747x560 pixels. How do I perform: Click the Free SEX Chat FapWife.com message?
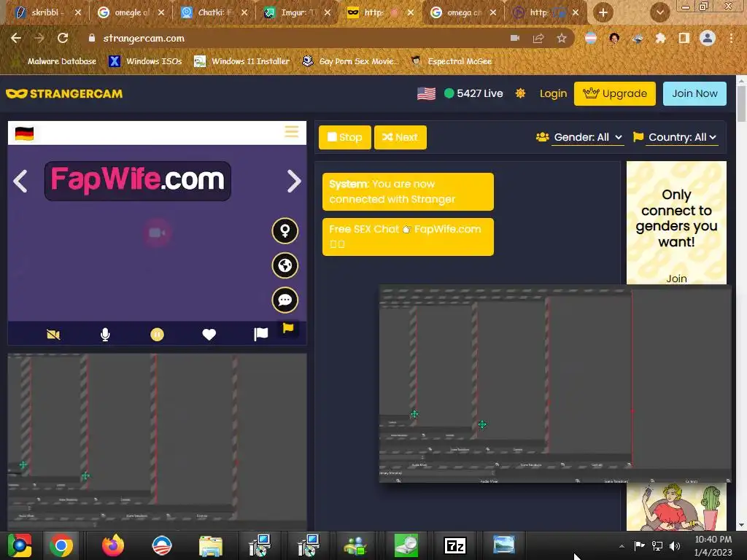(x=408, y=237)
